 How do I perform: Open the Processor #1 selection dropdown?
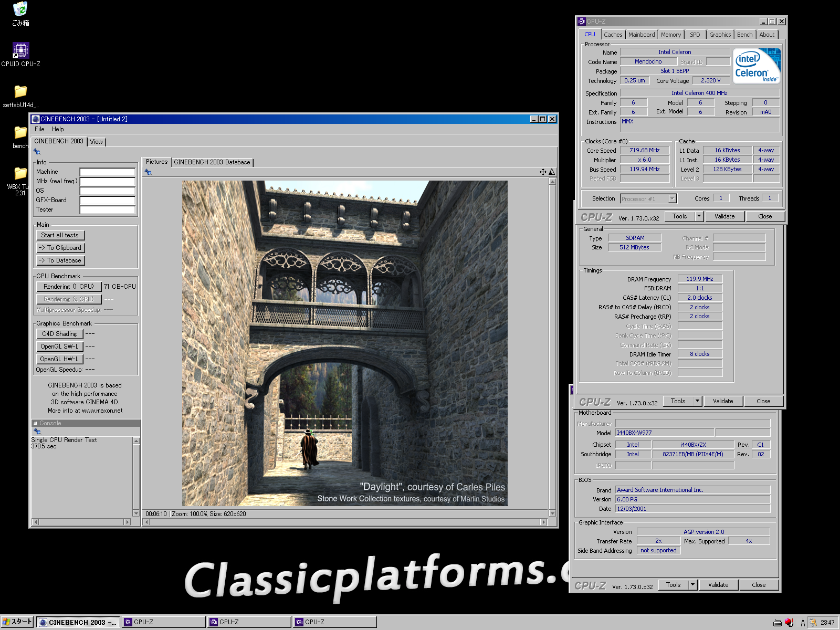pos(672,199)
